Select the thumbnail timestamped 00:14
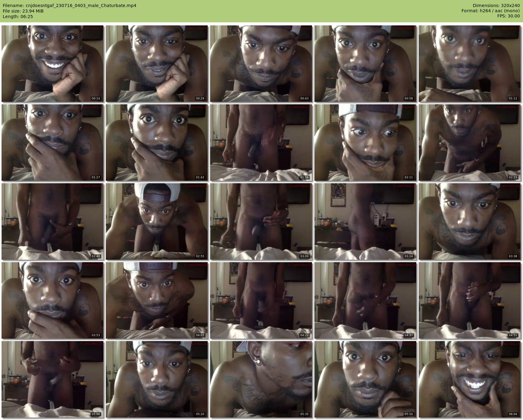 point(53,64)
